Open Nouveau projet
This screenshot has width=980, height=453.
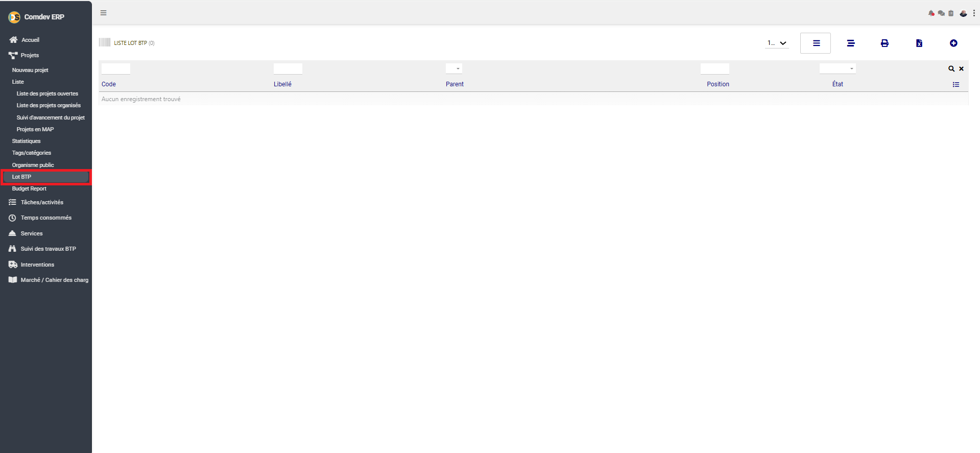click(30, 70)
